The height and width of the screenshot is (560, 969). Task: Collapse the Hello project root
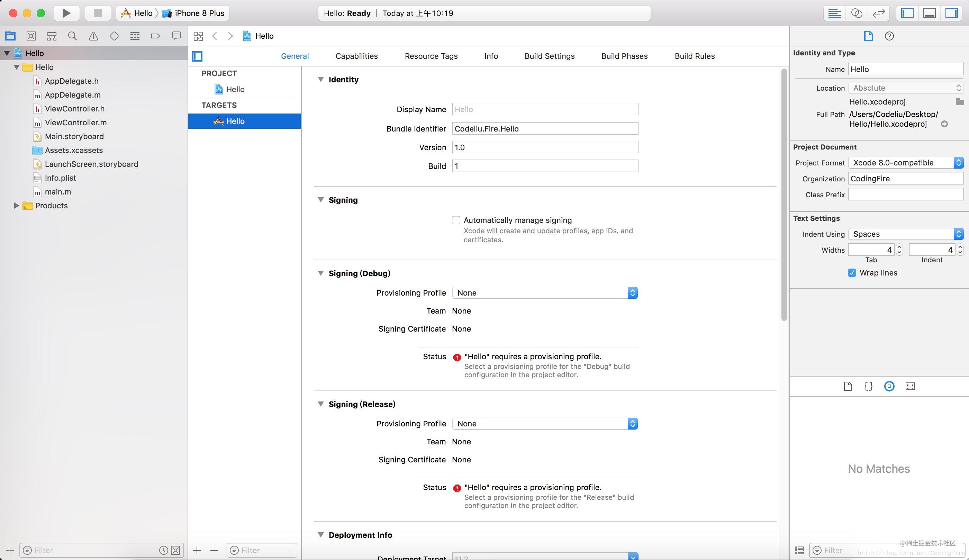7,53
